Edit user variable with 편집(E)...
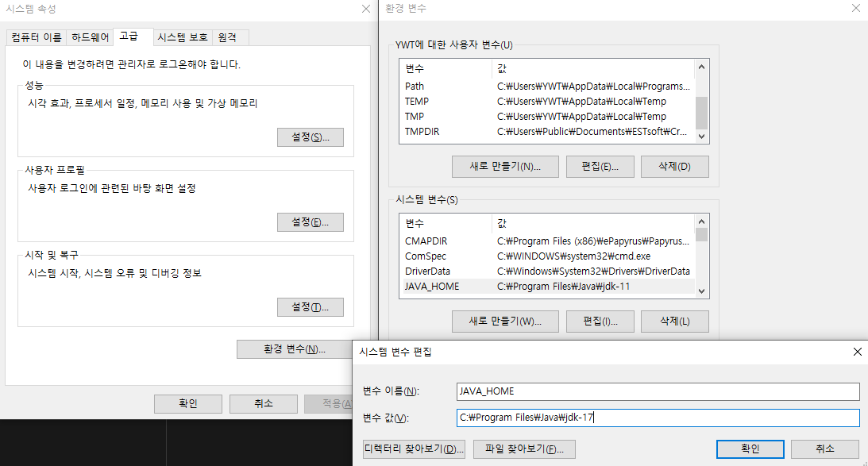 click(x=600, y=167)
